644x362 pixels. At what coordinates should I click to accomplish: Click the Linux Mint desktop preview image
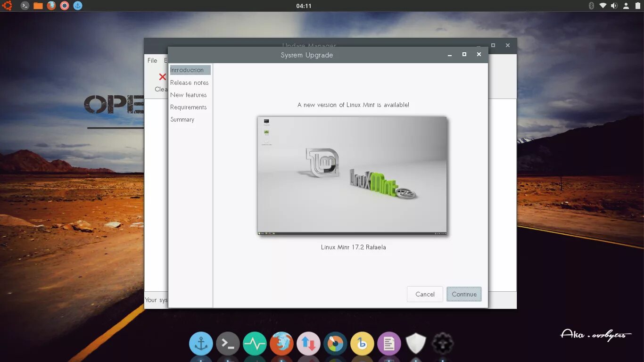coord(352,175)
